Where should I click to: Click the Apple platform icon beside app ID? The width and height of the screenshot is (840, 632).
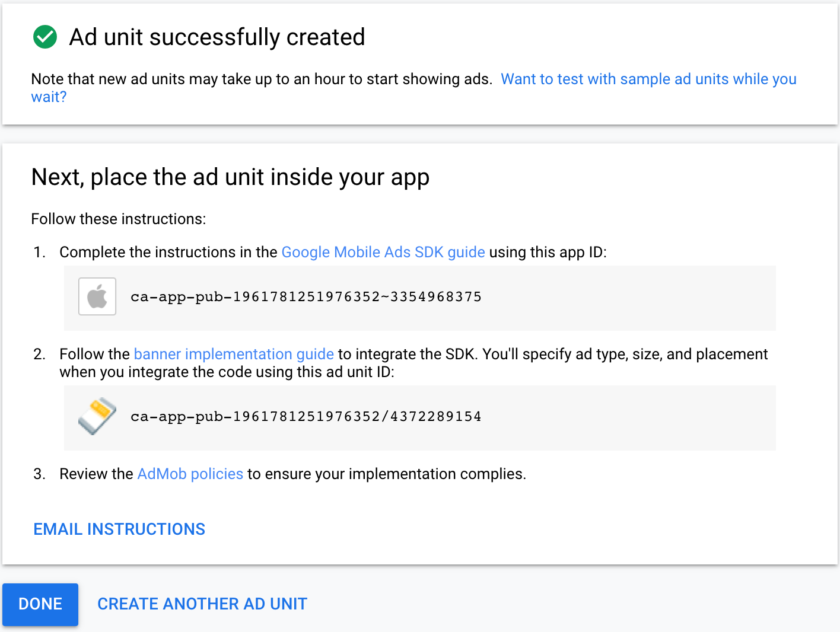(x=97, y=296)
